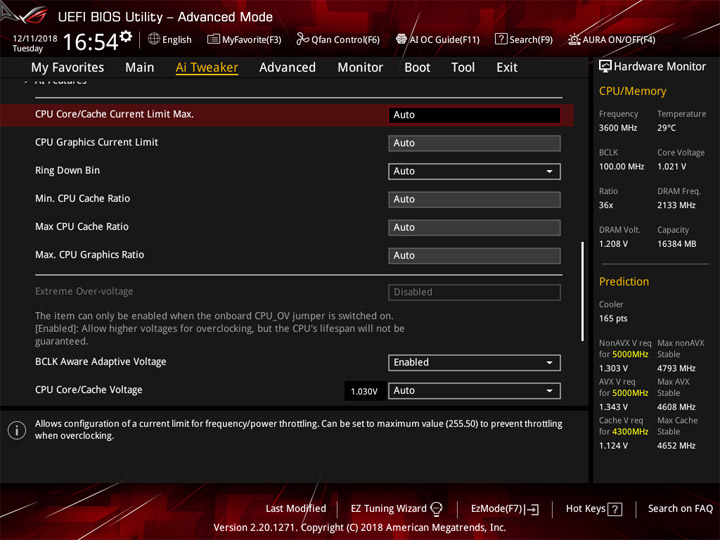Open the My Favorites tab
The height and width of the screenshot is (540, 720).
click(68, 68)
